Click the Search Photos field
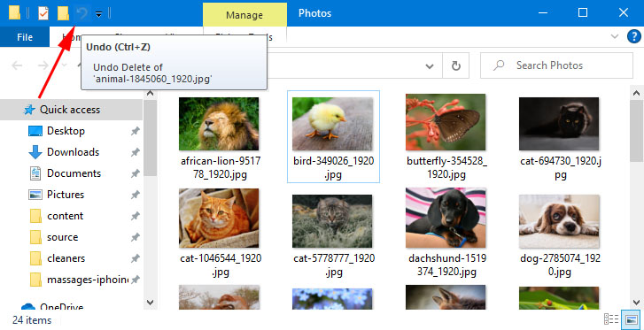Screen dimensions: 644x330 click(556, 65)
